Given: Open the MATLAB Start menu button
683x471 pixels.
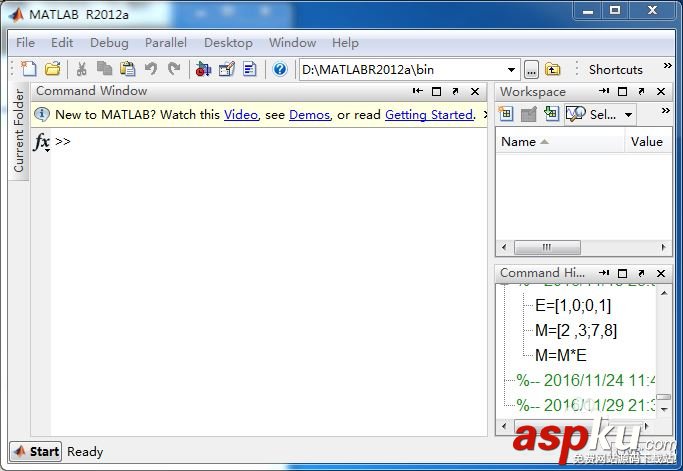Looking at the screenshot, I should click(x=36, y=451).
